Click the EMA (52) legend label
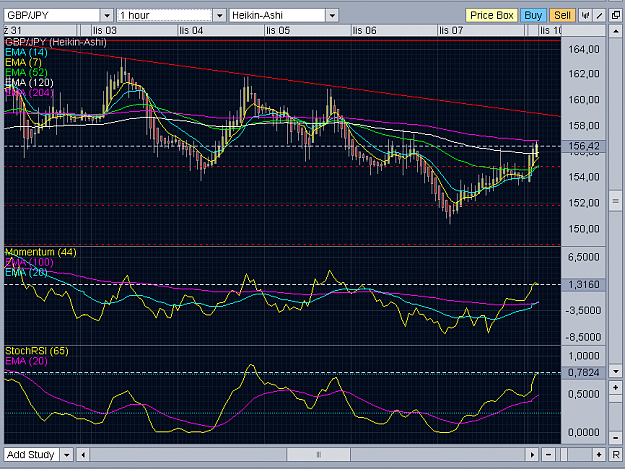Viewport: 625px width, 469px height. (x=26, y=73)
